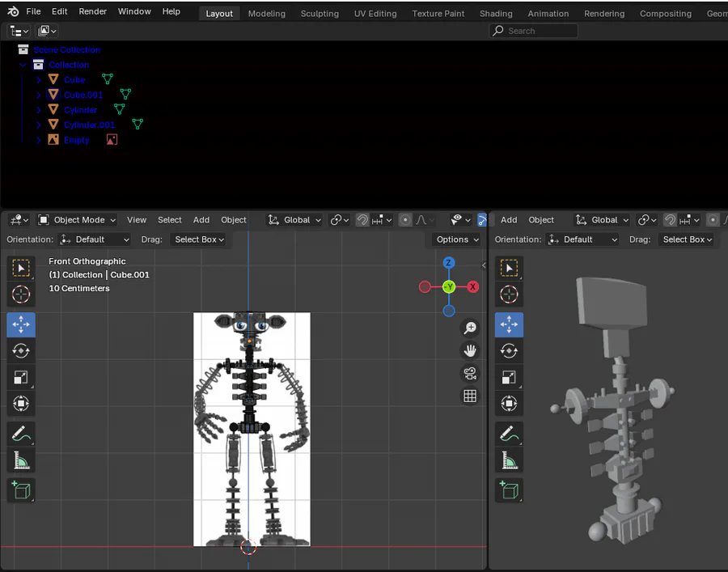Image resolution: width=728 pixels, height=572 pixels.
Task: Select Scene Collection in the outliner
Action: click(x=66, y=49)
